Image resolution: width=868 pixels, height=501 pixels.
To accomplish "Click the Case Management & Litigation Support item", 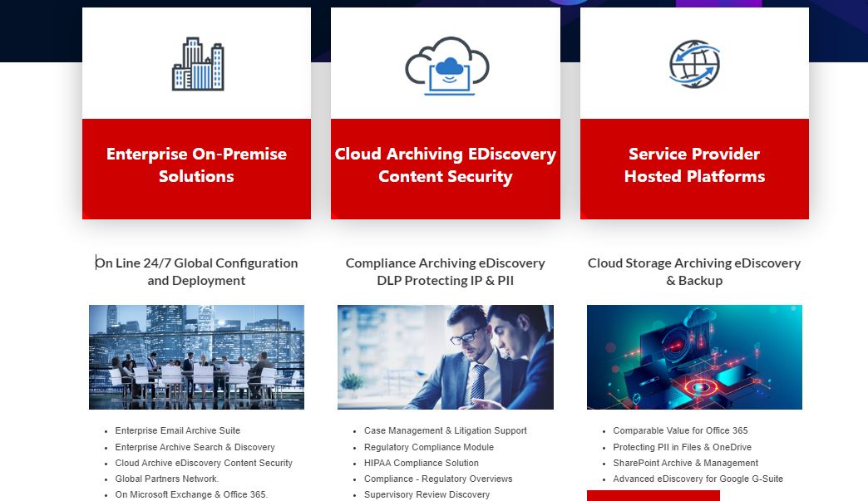I will point(445,430).
